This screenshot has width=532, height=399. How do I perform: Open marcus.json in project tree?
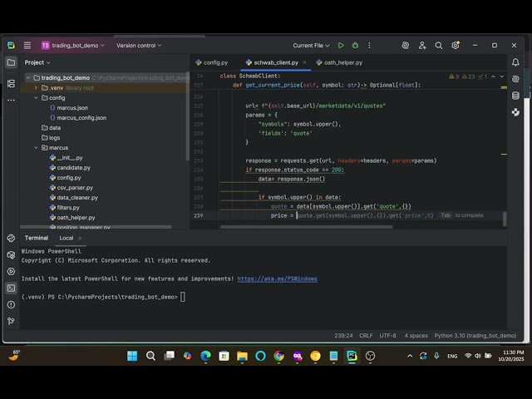(x=69, y=108)
